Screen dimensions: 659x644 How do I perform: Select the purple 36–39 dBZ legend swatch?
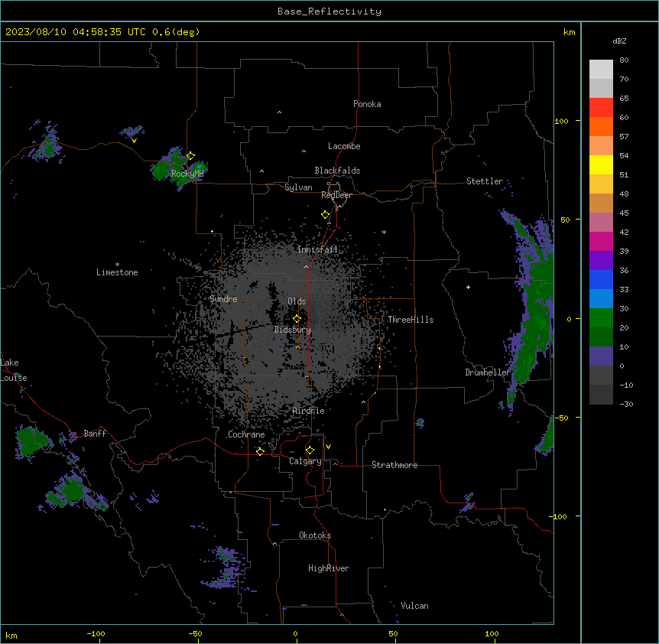601,260
